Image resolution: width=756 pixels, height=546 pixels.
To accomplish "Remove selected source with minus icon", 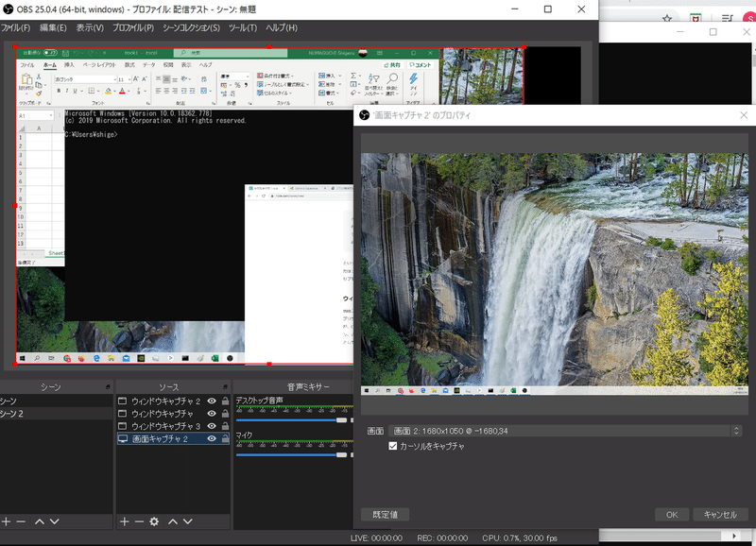I will pyautogui.click(x=139, y=521).
